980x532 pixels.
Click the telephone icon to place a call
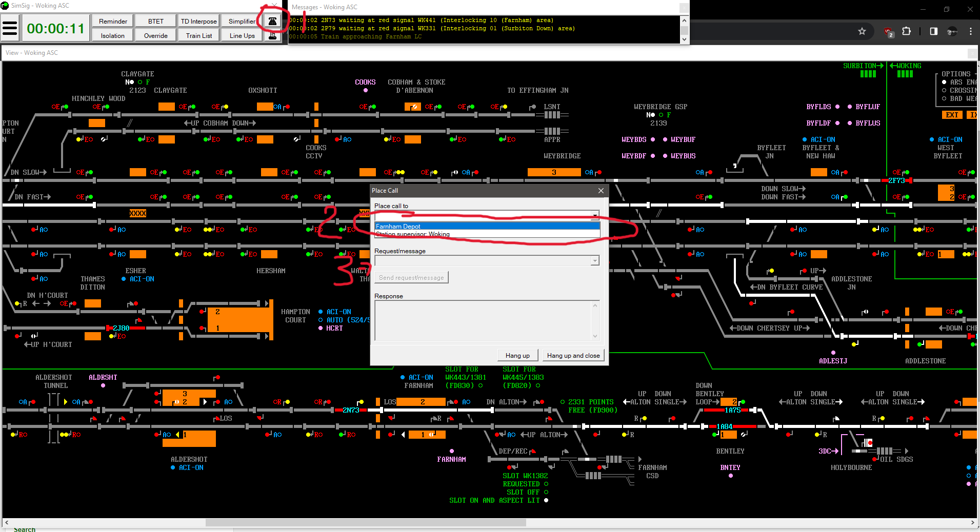(x=272, y=22)
